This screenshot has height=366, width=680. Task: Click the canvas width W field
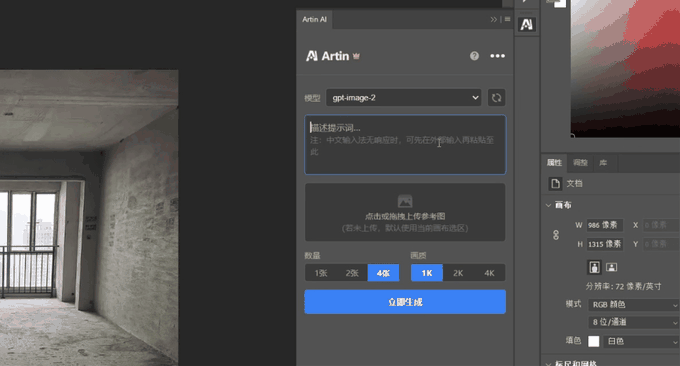point(604,225)
